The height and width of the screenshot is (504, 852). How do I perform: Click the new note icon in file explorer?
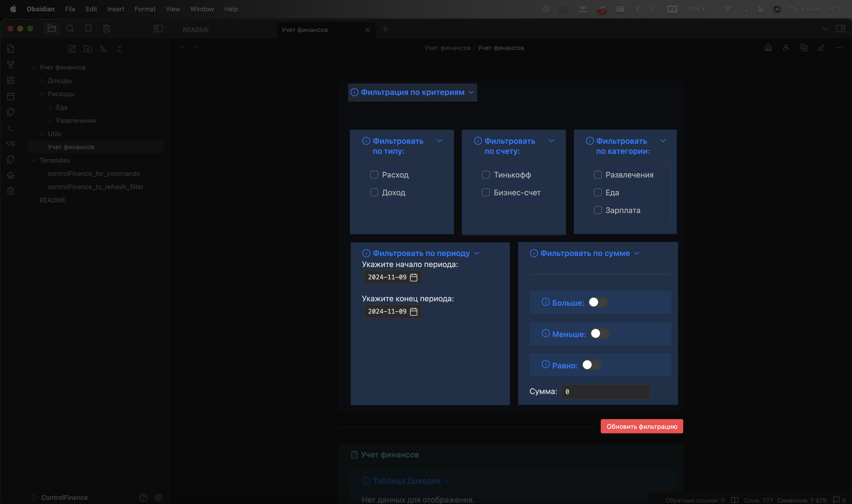72,49
